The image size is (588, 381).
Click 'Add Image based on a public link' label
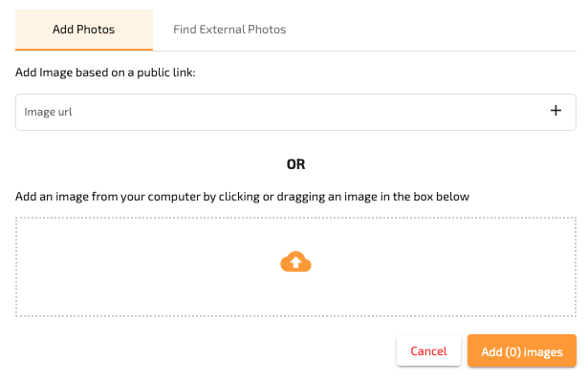pyautogui.click(x=105, y=73)
